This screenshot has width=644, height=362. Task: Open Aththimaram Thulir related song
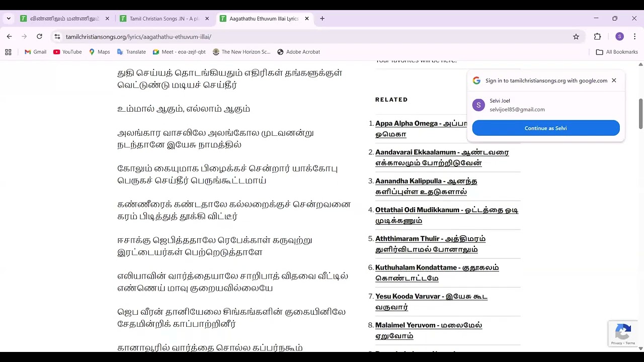coord(430,244)
